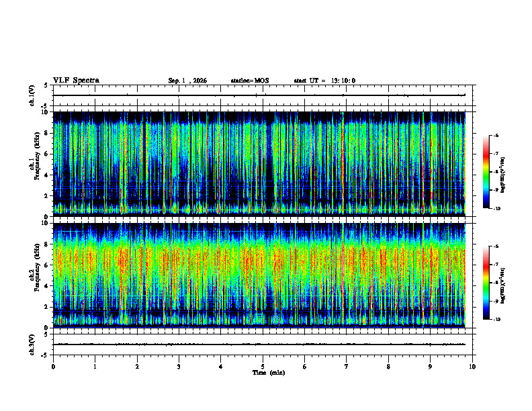This screenshot has height=411, width=532.
Task: Click the 5 minute tick on time axis
Action: 263,367
